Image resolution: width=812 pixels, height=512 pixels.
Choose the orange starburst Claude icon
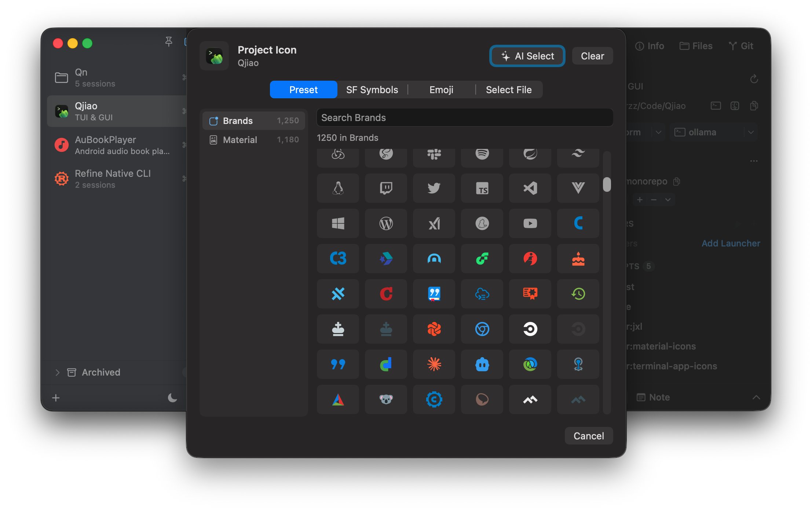(x=434, y=364)
